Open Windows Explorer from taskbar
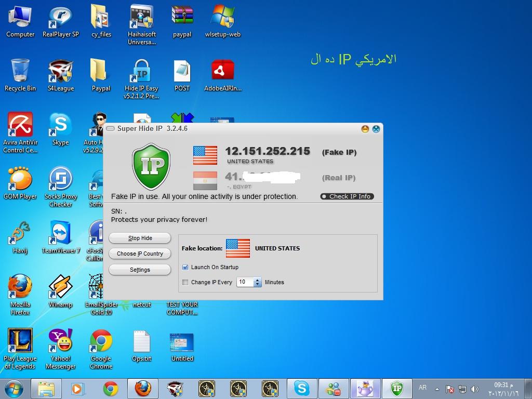Viewport: 532px width, 399px height. (x=46, y=389)
